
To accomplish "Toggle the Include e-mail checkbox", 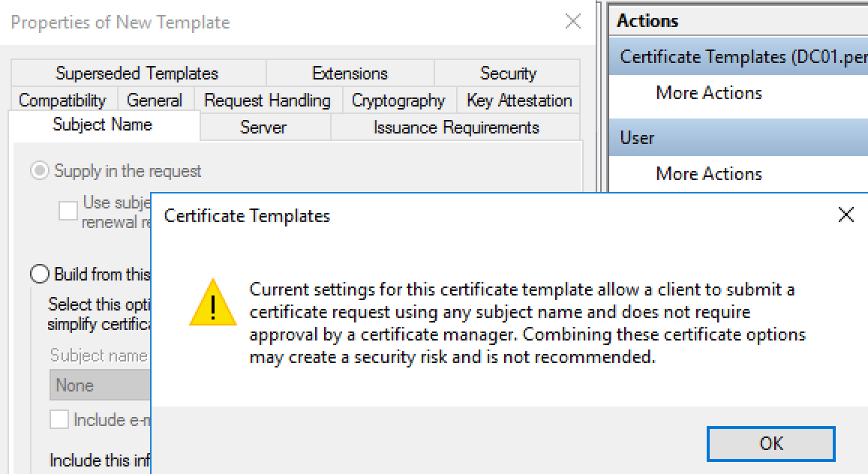I will tap(59, 420).
